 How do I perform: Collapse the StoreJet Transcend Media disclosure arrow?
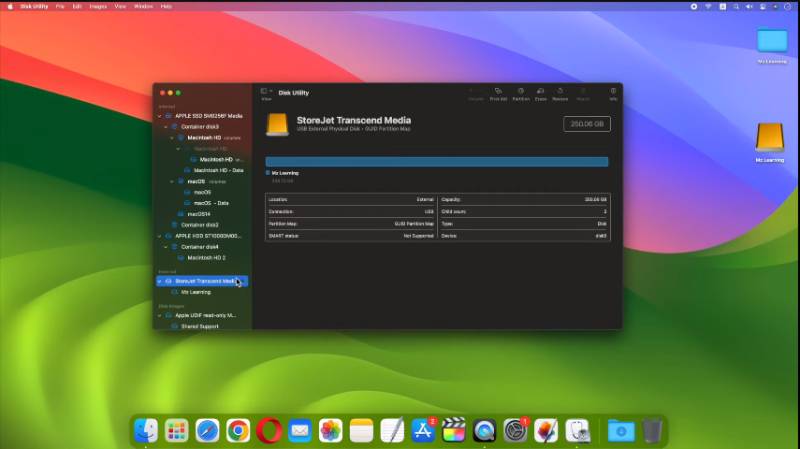[160, 281]
